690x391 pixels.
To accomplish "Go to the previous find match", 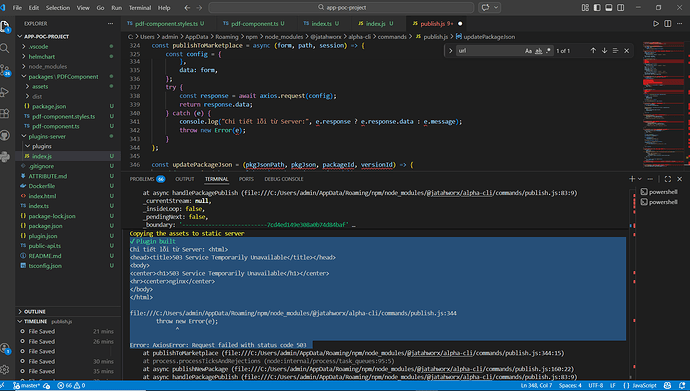I will (593, 51).
